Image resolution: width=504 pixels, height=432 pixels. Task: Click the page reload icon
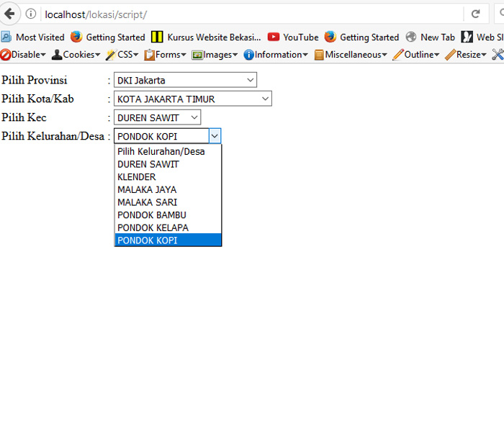pos(475,14)
